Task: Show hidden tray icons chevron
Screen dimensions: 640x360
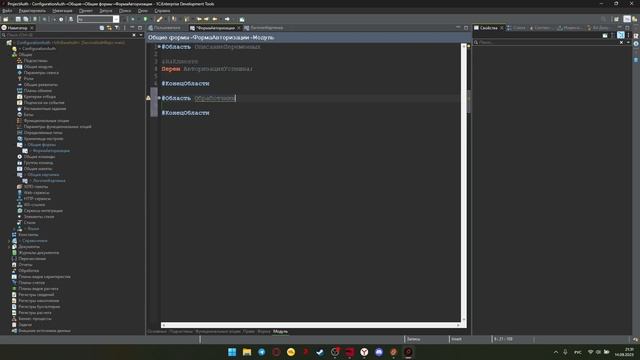Action: coord(556,352)
